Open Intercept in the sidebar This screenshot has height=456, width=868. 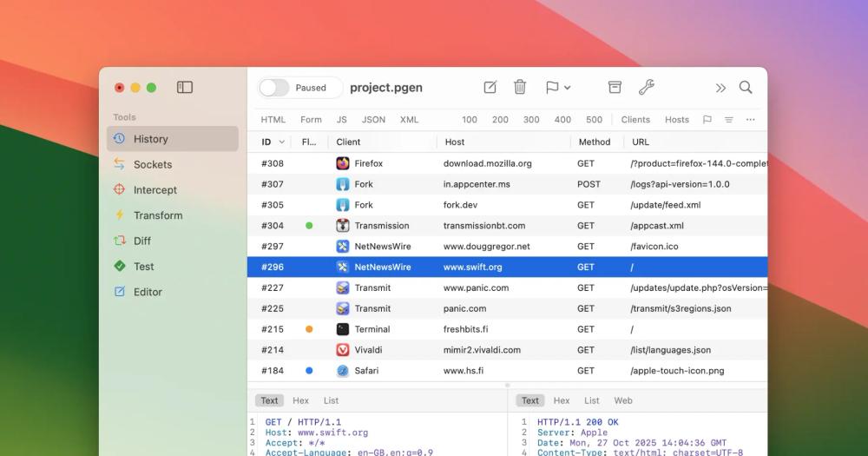[x=173, y=190]
